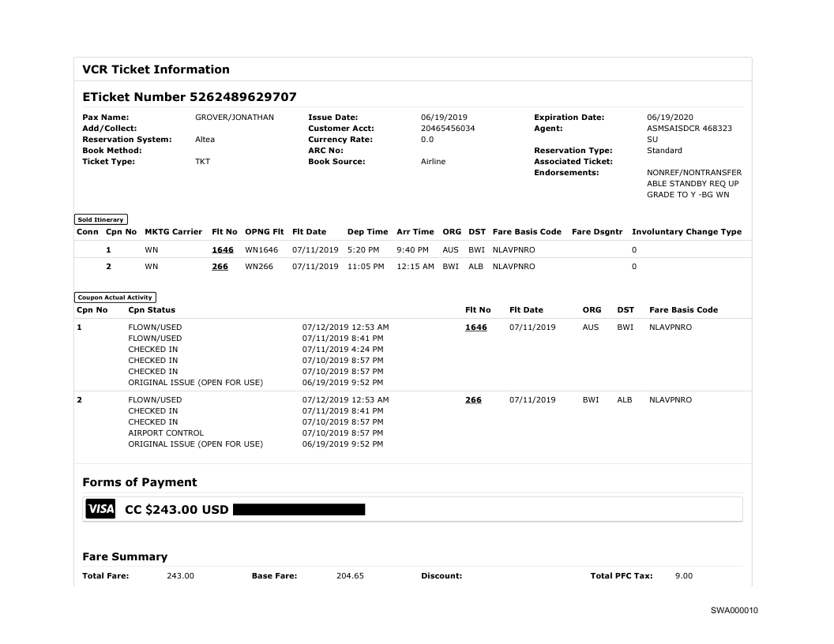Select the Coupon Actual Activity tab label
The height and width of the screenshot is (644, 834).
115,298
